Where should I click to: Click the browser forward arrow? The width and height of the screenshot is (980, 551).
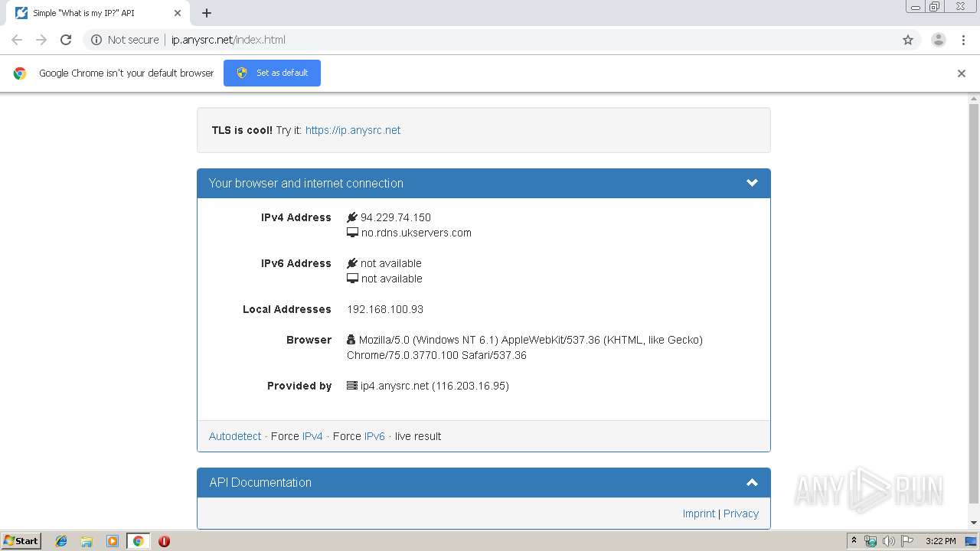(41, 40)
